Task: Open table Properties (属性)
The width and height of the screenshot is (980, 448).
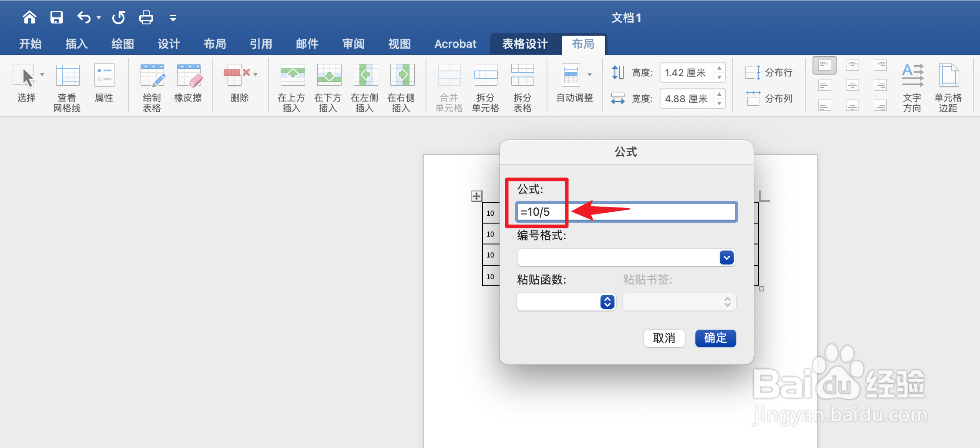Action: [x=104, y=83]
